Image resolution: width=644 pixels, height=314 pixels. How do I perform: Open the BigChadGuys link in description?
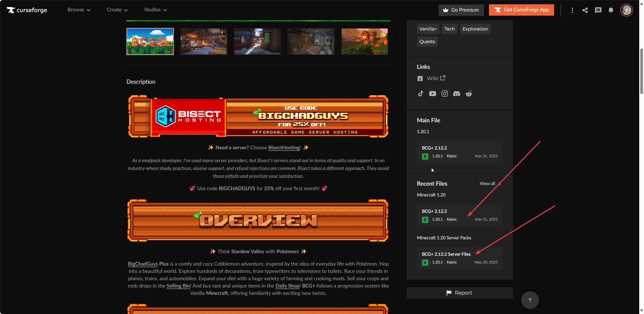[x=143, y=264]
